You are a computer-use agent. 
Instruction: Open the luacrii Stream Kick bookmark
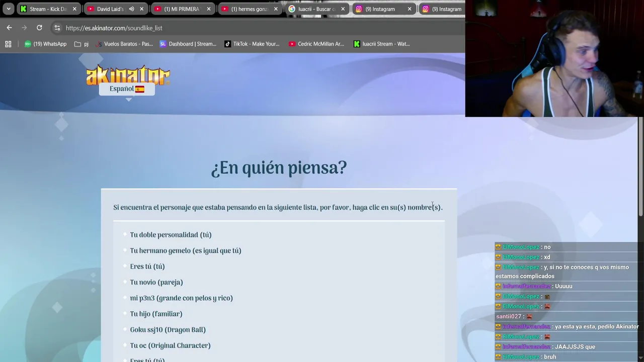pos(382,44)
